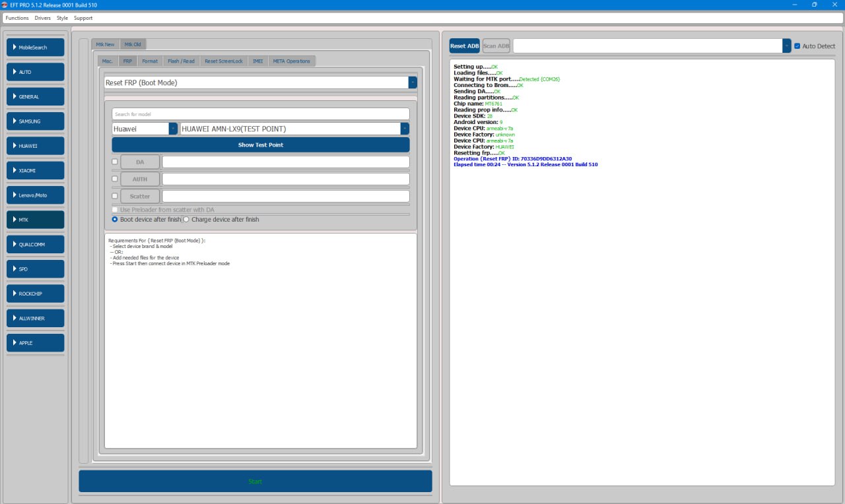Switch to the Format tab
The width and height of the screenshot is (845, 504).
(150, 61)
